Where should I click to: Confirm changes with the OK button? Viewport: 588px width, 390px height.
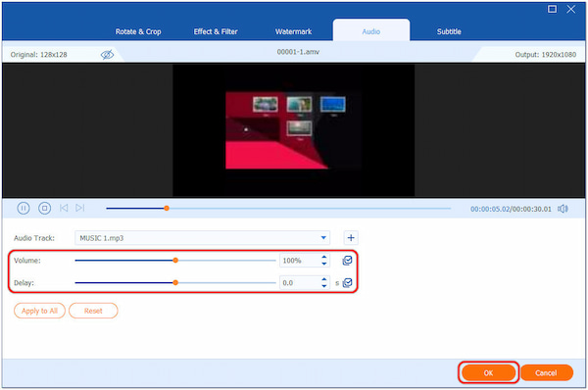(488, 372)
